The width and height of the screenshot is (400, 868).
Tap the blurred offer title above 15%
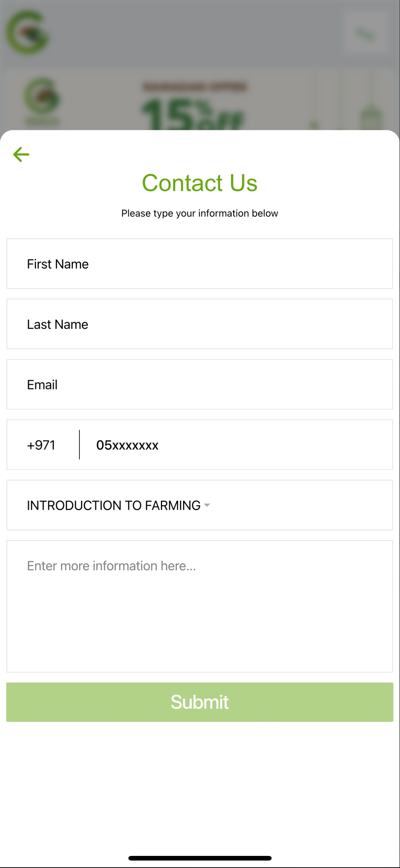[195, 87]
